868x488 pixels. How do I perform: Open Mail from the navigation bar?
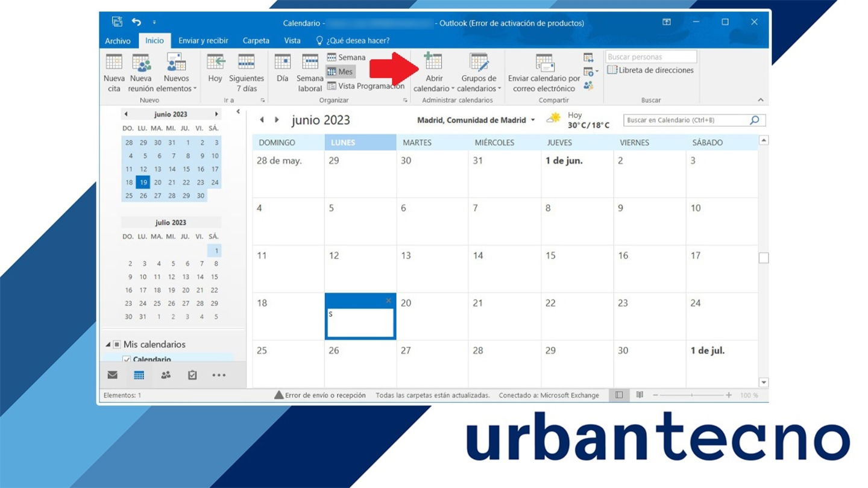[112, 375]
